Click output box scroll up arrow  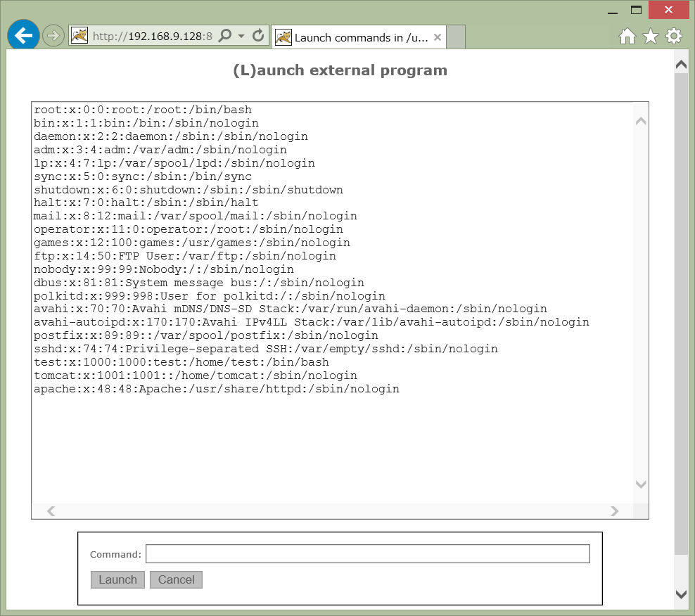[640, 121]
